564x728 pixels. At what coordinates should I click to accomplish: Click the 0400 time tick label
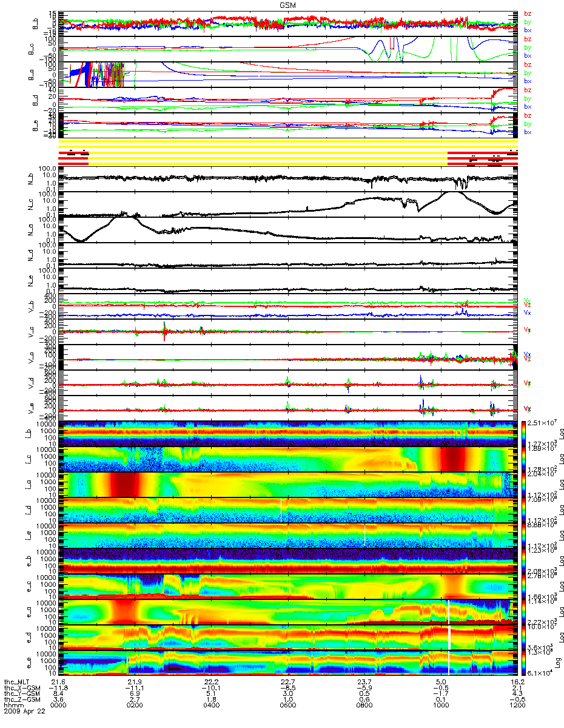(x=211, y=707)
